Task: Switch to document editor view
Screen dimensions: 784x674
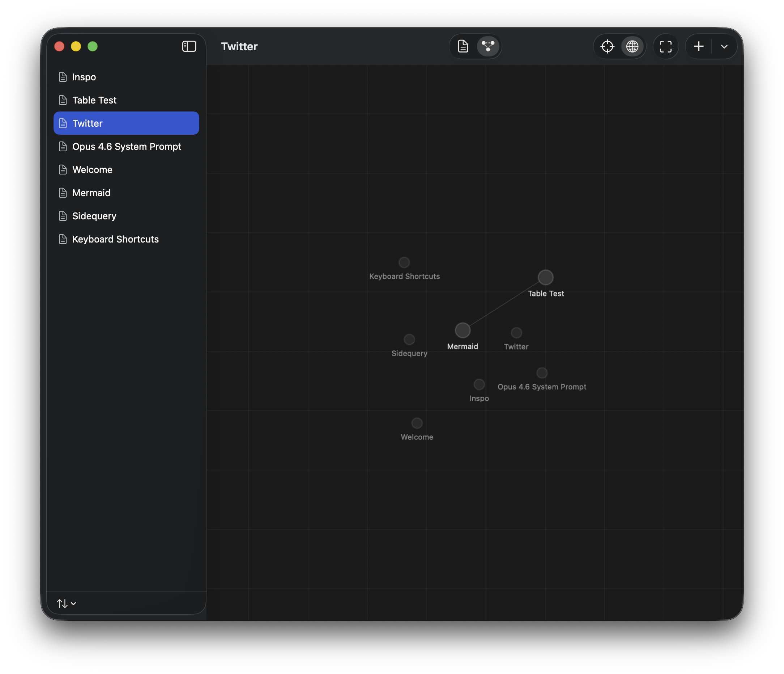Action: click(463, 46)
